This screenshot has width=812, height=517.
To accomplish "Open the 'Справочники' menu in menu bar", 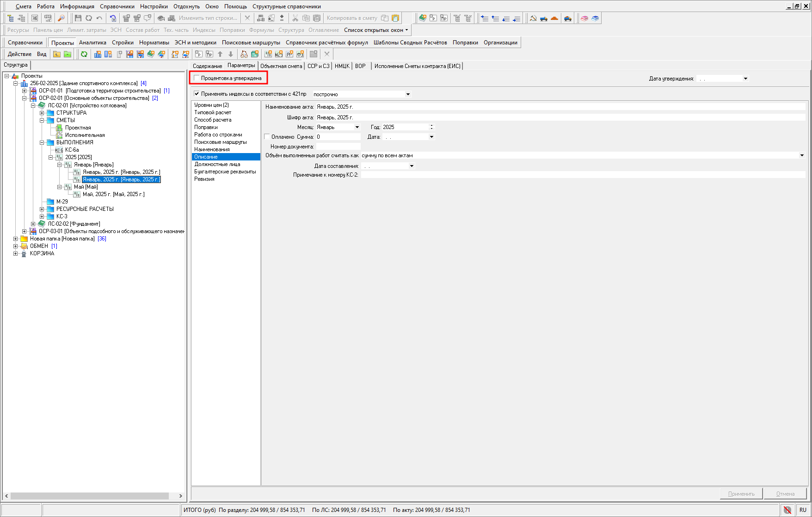I will pyautogui.click(x=117, y=6).
